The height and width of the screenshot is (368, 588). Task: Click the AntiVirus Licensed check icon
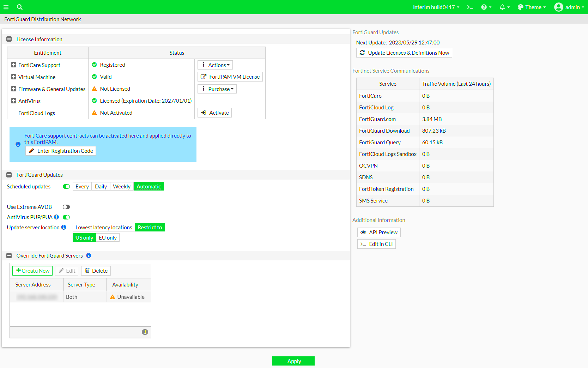pos(94,101)
